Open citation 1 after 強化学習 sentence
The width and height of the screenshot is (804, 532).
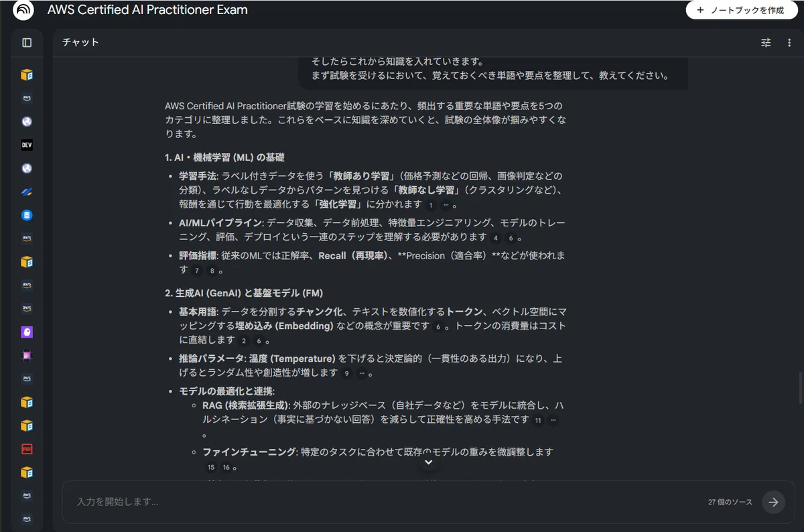(431, 205)
